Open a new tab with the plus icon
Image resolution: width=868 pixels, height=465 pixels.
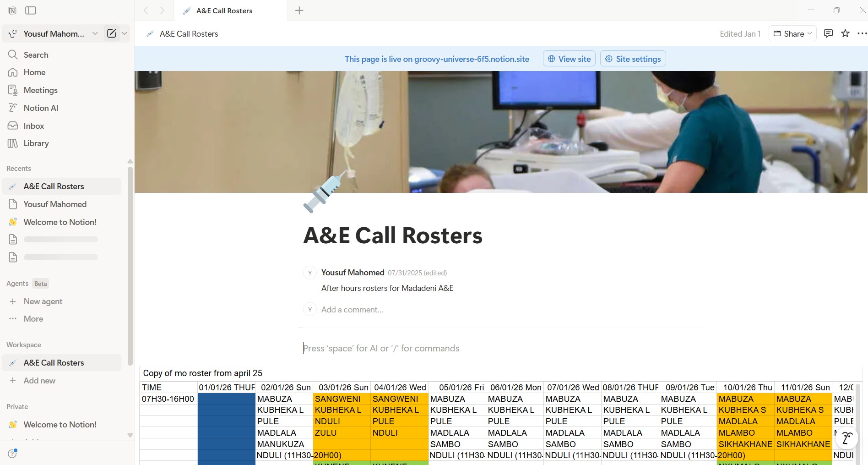(299, 10)
